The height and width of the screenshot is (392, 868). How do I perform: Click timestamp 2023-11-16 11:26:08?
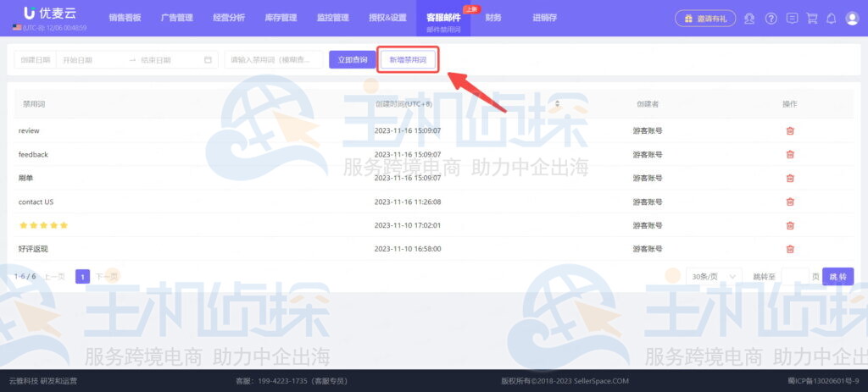408,202
